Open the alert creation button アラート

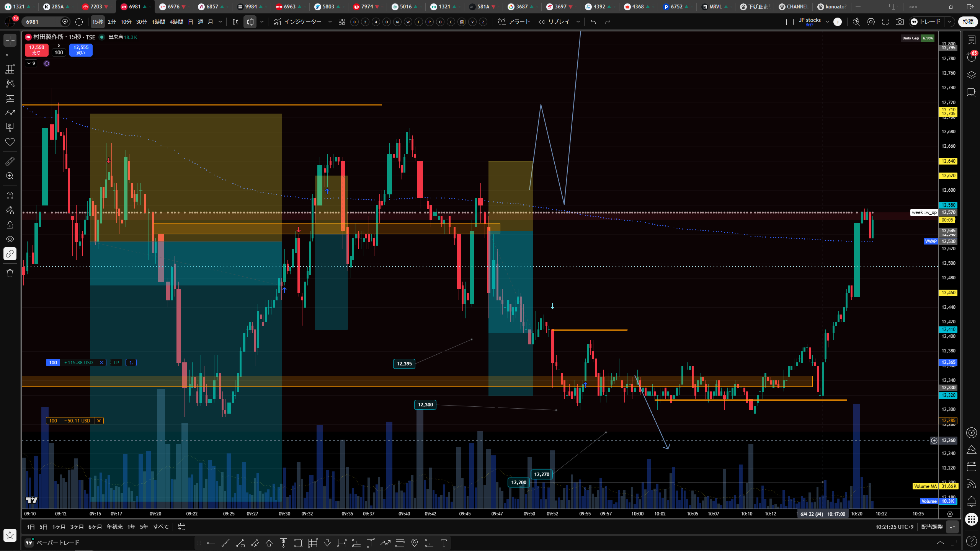coord(514,22)
